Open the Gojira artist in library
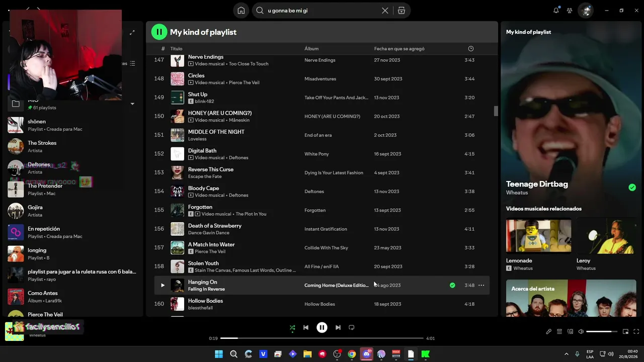This screenshot has width=644, height=362. (x=73, y=211)
